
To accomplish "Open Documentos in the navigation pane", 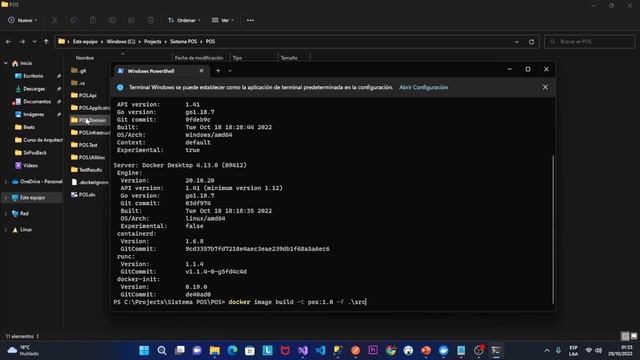I will [x=37, y=102].
